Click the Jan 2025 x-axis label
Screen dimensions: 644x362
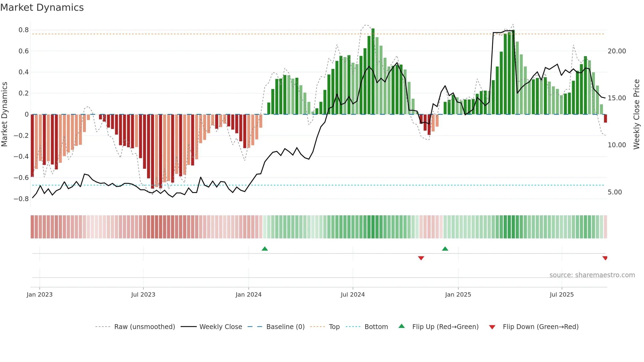click(x=458, y=294)
